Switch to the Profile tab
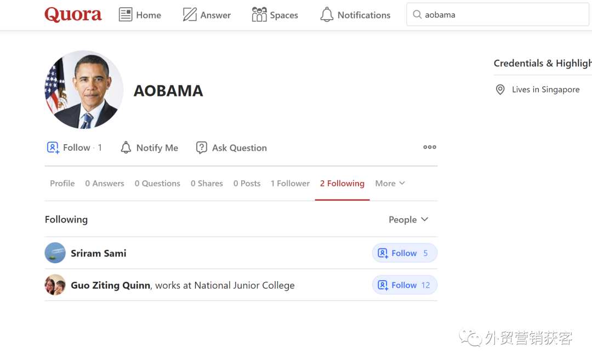Image resolution: width=592 pixels, height=364 pixels. click(x=62, y=184)
